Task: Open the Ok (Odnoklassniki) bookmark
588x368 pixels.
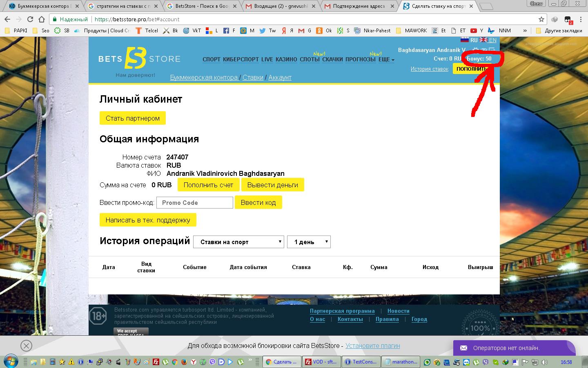Action: coord(324,31)
